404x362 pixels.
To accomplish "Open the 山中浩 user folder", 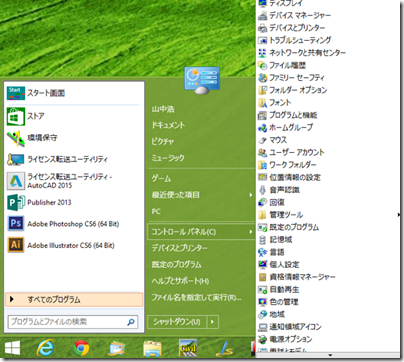I will pos(163,109).
